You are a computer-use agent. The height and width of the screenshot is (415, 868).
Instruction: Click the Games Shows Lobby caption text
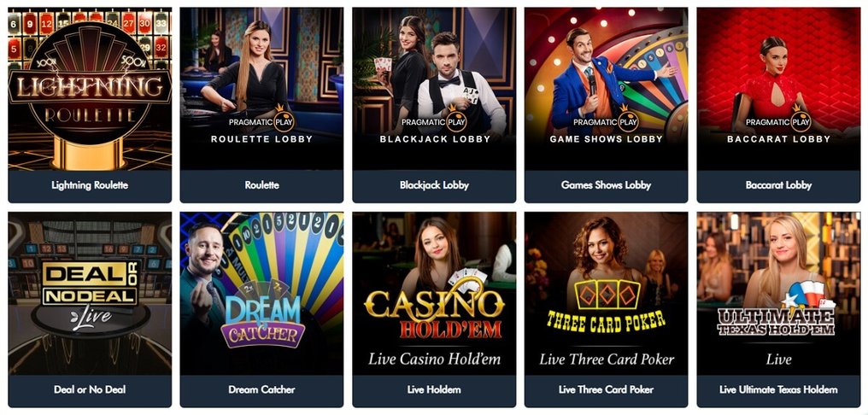coord(607,185)
